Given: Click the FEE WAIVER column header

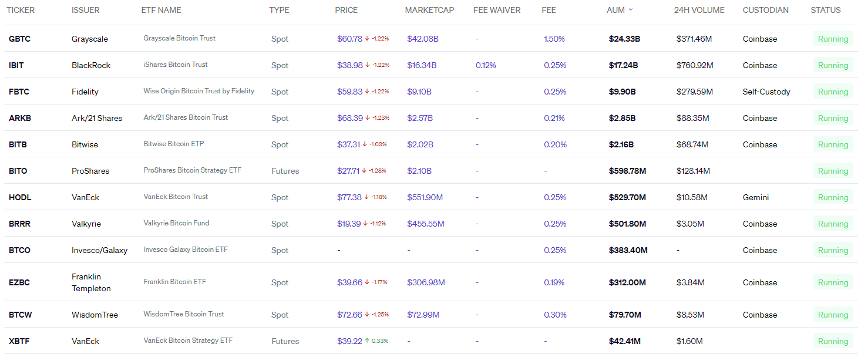Looking at the screenshot, I should pos(497,10).
